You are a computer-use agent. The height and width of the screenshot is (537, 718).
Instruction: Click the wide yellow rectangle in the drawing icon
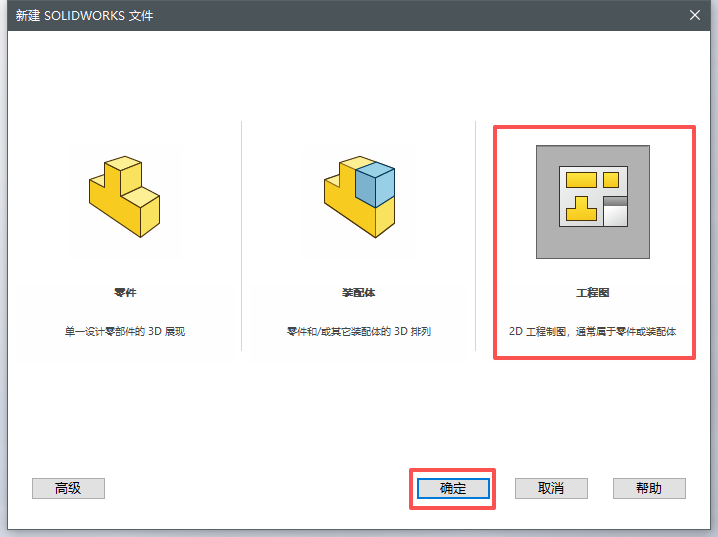click(581, 180)
